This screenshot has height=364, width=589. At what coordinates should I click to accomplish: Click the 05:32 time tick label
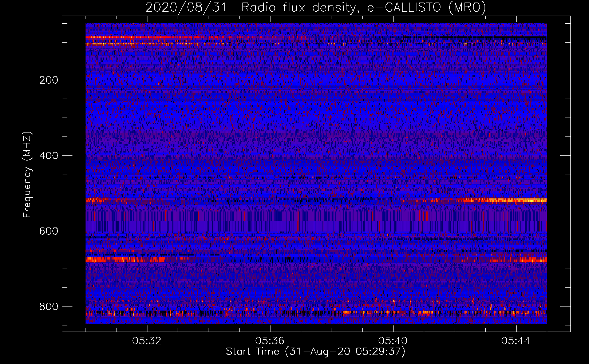tap(147, 341)
